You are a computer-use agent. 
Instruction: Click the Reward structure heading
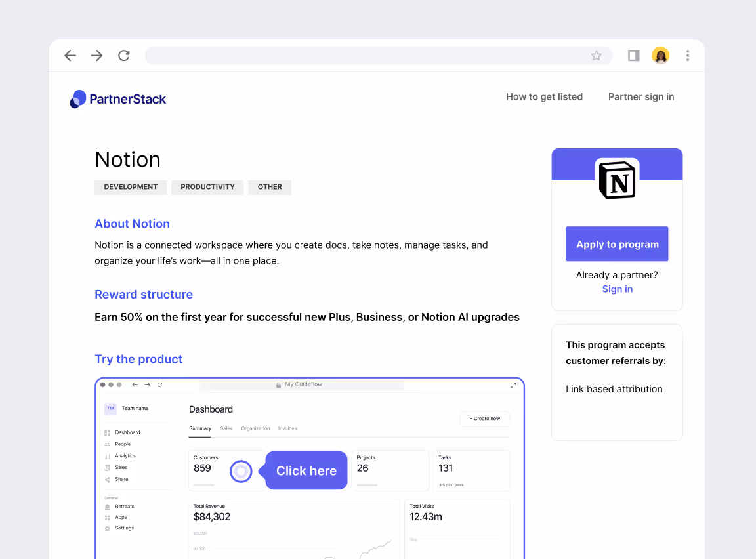144,295
